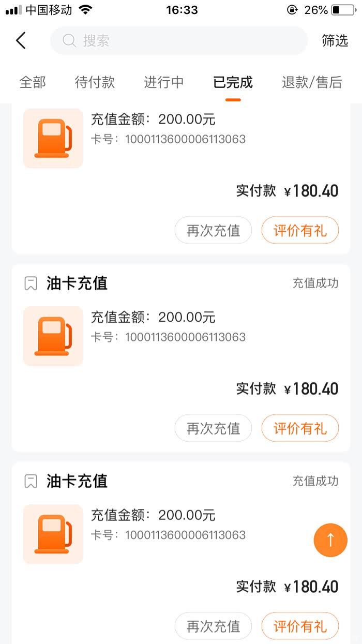Click the bookmark icon beside the bottom 油卡充值 title
362x644 pixels.
point(31,482)
